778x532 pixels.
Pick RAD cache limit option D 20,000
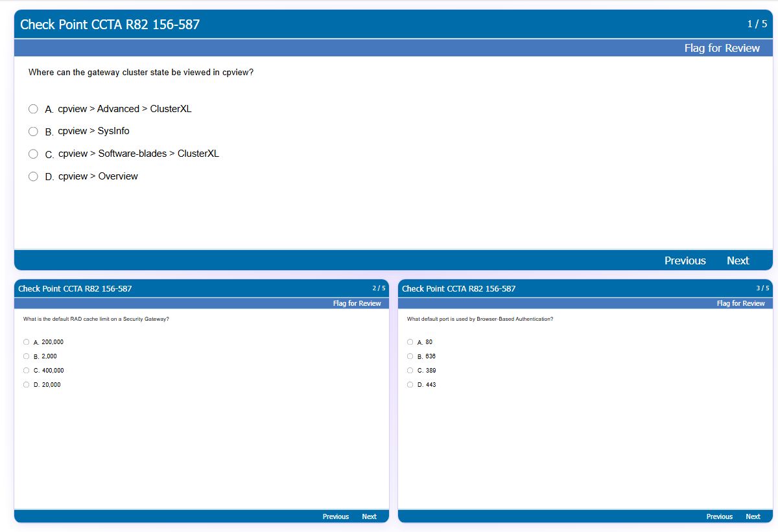pos(26,385)
